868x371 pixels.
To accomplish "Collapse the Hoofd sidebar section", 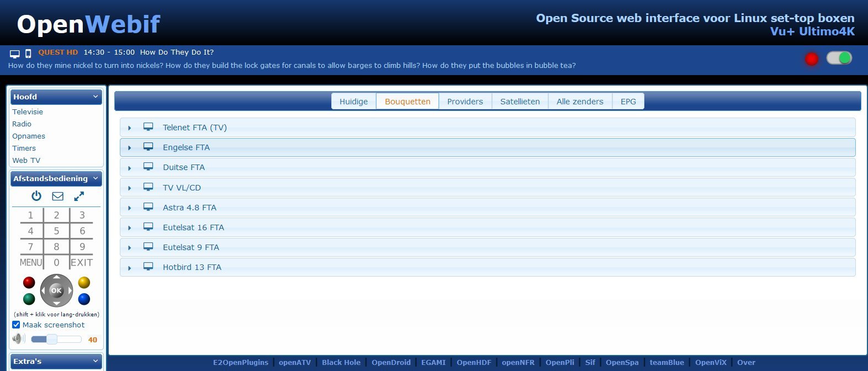I will coord(96,97).
